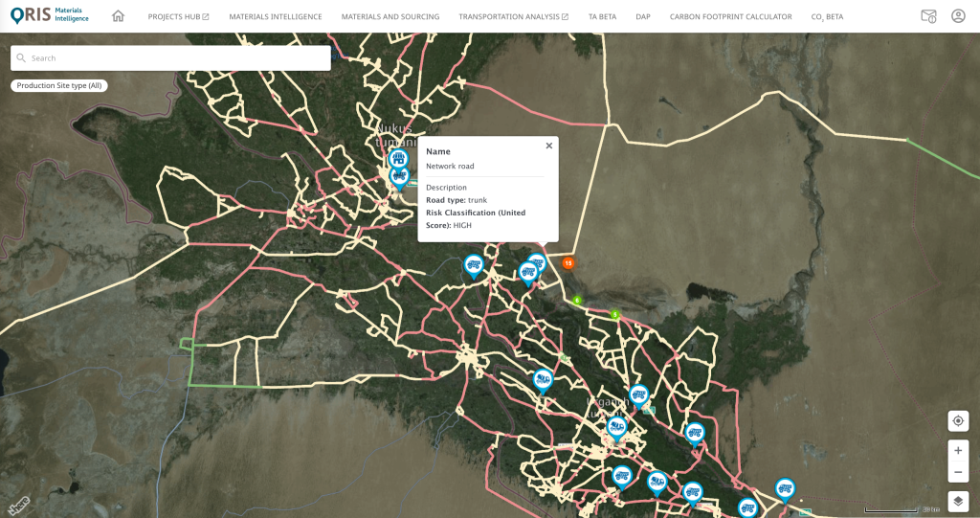
Task: Select the CO2 BETA menu item
Action: (827, 17)
